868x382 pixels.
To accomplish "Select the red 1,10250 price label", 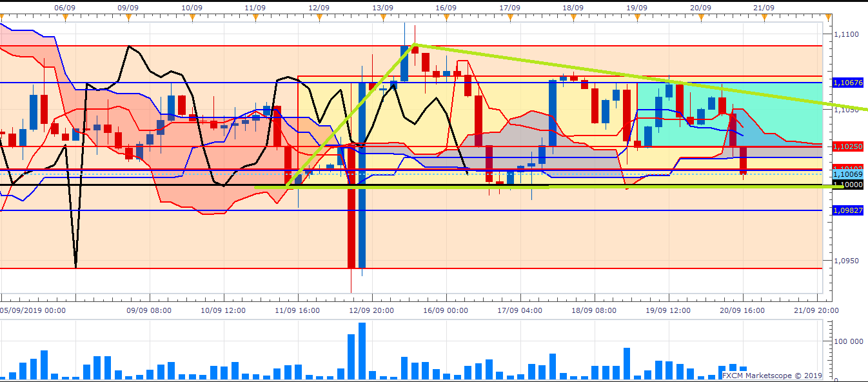I will (x=848, y=146).
